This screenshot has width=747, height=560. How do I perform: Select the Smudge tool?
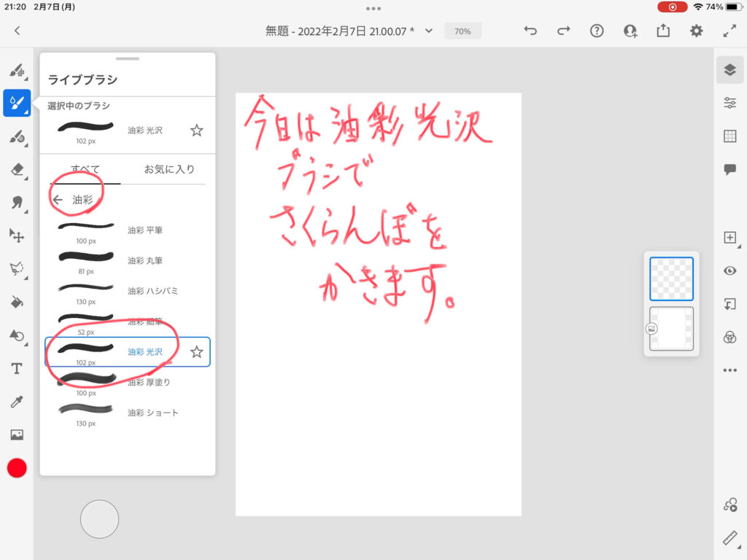[16, 203]
